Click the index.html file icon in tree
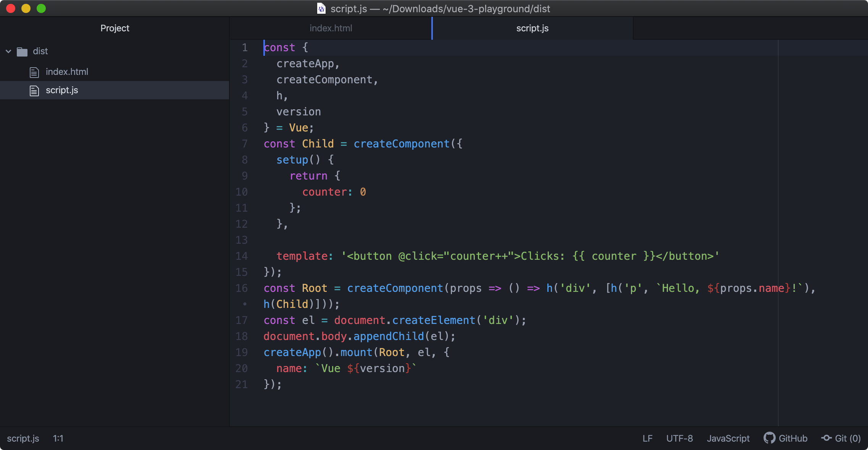Screen dimensions: 868x450 (x=34, y=72)
